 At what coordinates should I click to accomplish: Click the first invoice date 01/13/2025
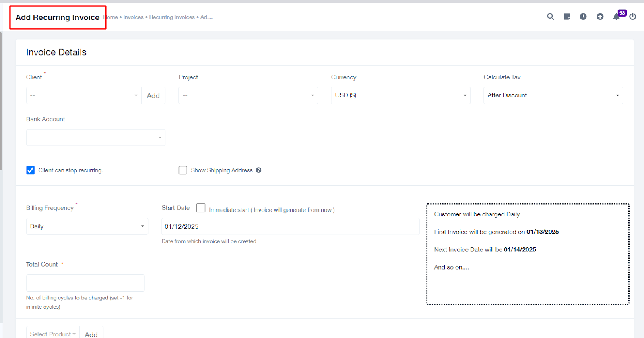pos(543,232)
